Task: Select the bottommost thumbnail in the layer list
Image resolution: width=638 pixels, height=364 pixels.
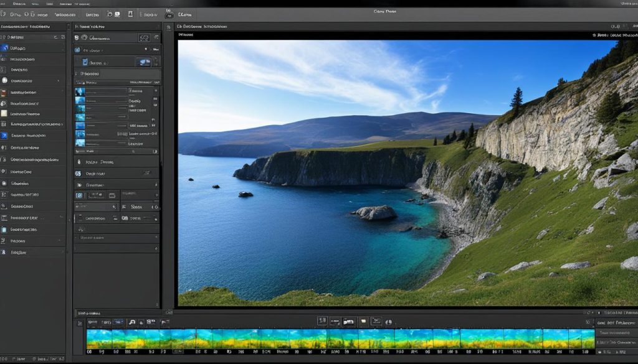Action: click(x=80, y=143)
